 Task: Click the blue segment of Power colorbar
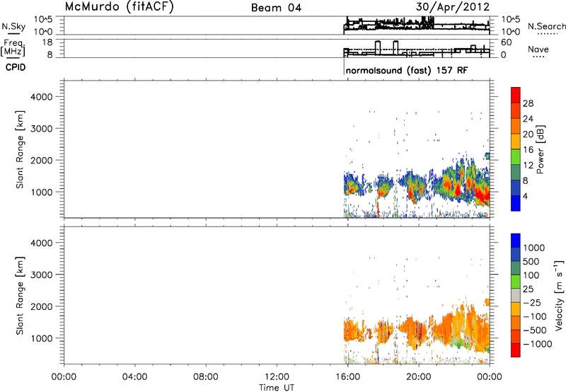click(516, 203)
